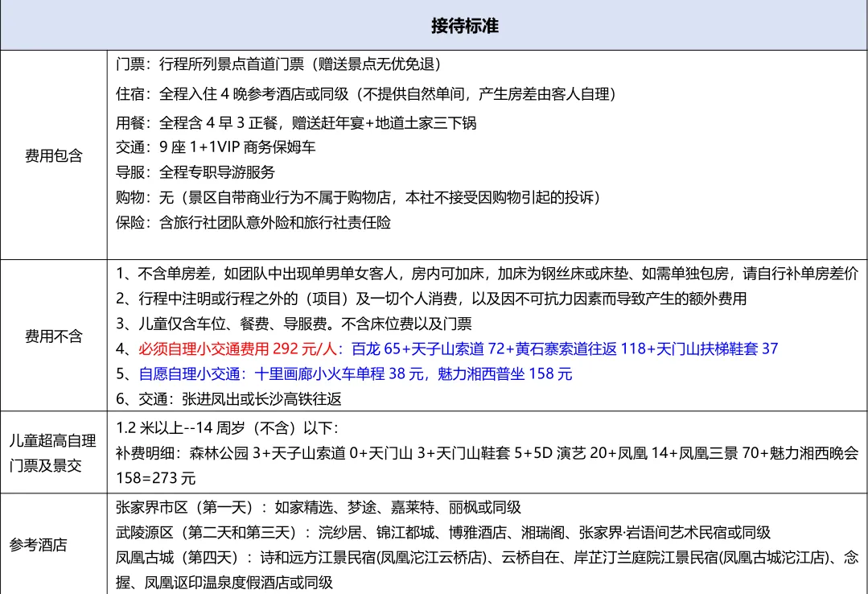
Task: Click item 1 about 不含单房差
Action: pos(487,273)
